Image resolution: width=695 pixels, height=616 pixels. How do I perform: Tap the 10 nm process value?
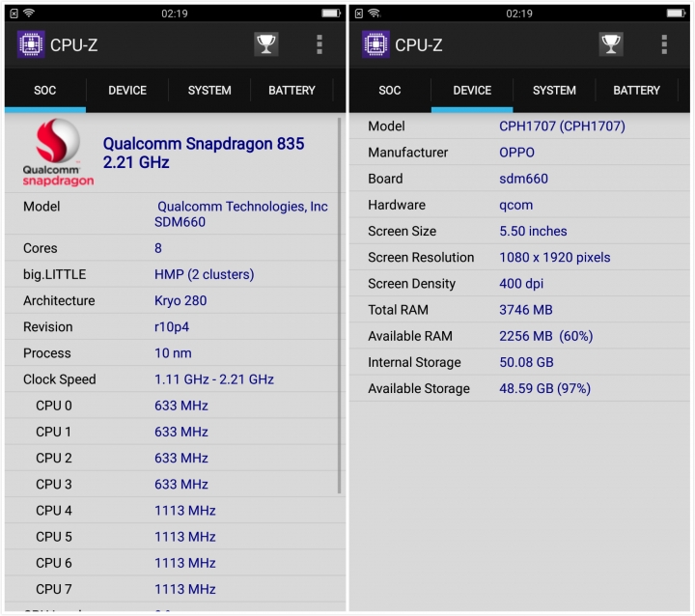[173, 353]
